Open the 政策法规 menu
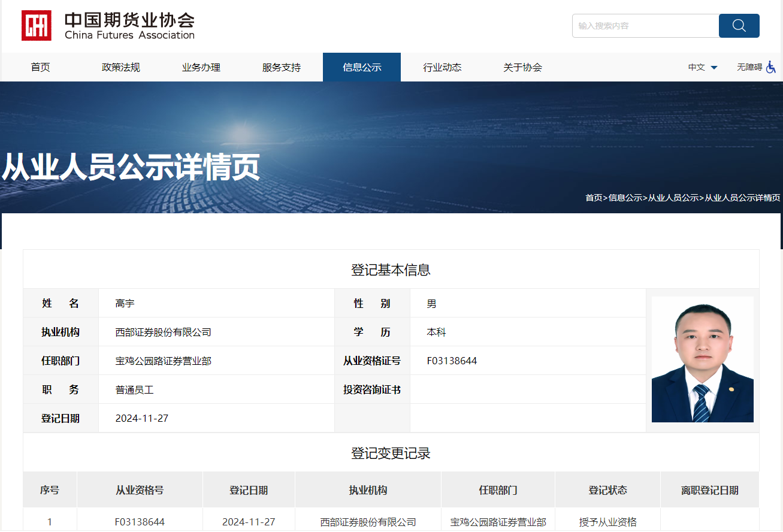This screenshot has height=532, width=783. pyautogui.click(x=121, y=67)
